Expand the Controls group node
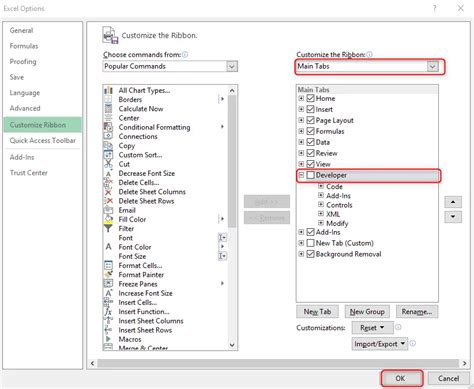The height and width of the screenshot is (389, 474). click(321, 204)
